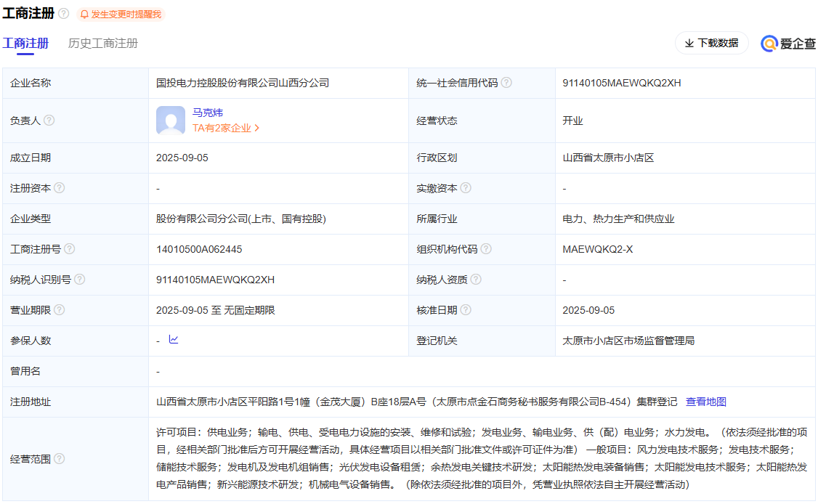818x504 pixels.
Task: Click 股份有限公司分公司(上市、国有控股) text
Action: (x=241, y=219)
